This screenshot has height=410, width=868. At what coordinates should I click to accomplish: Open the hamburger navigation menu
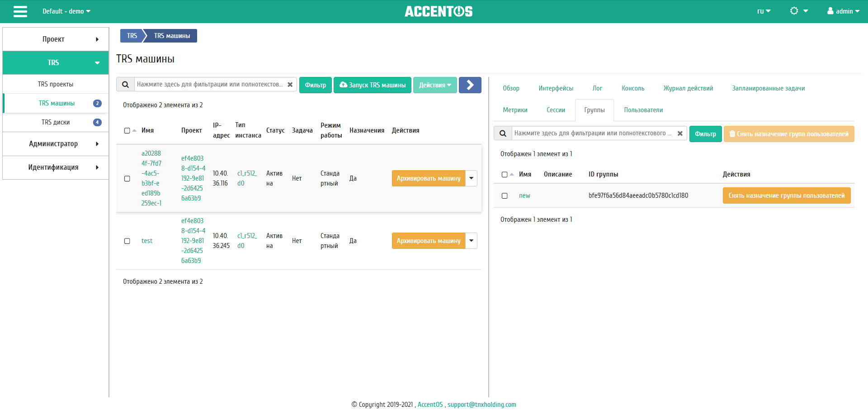pos(20,11)
